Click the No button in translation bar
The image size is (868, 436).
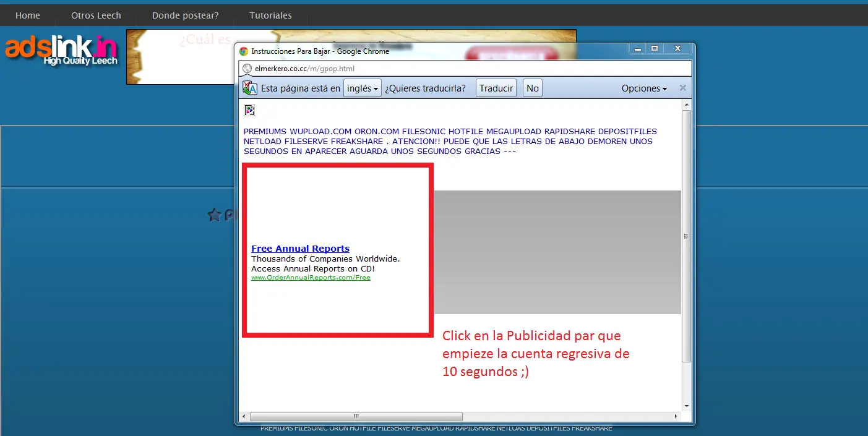533,88
